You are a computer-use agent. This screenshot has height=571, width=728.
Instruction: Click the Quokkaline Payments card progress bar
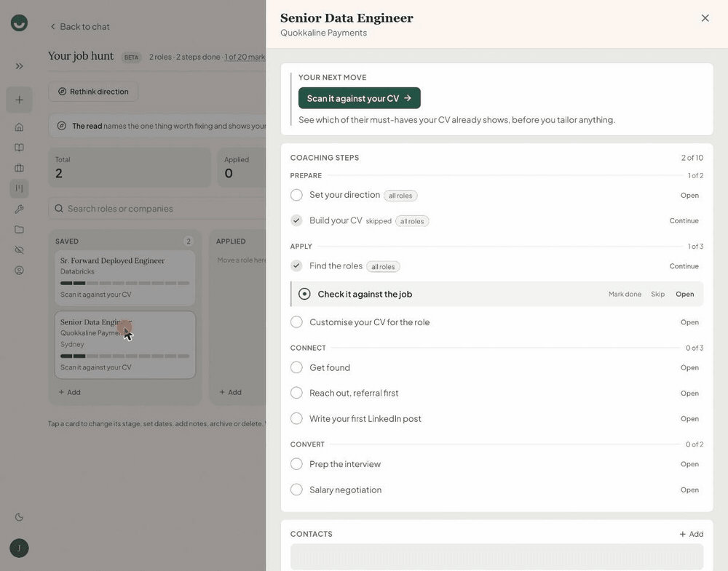125,356
